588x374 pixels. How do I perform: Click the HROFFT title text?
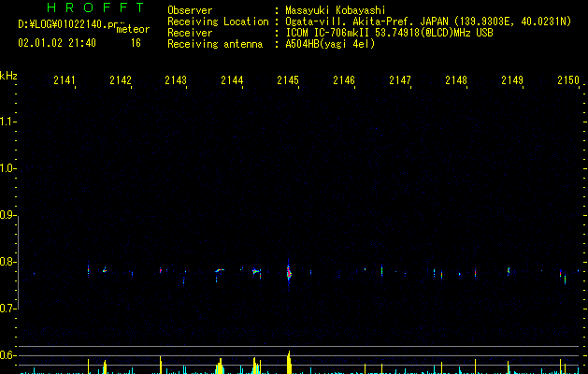(x=95, y=7)
